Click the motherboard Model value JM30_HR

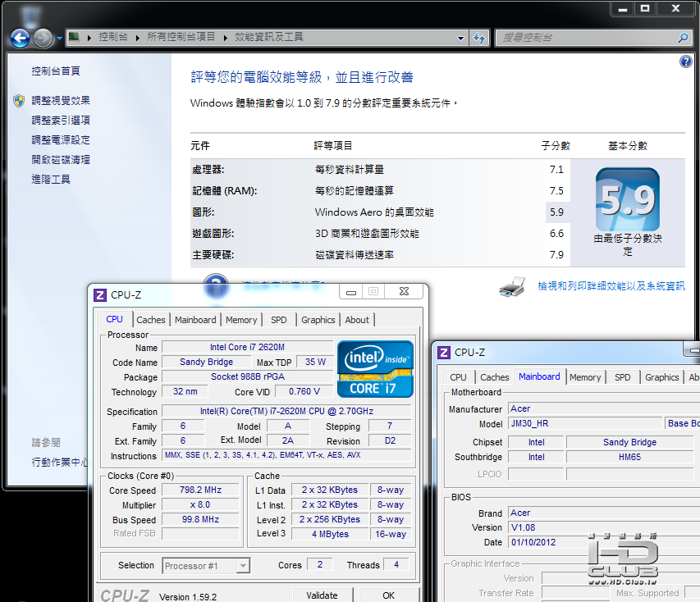(x=585, y=423)
